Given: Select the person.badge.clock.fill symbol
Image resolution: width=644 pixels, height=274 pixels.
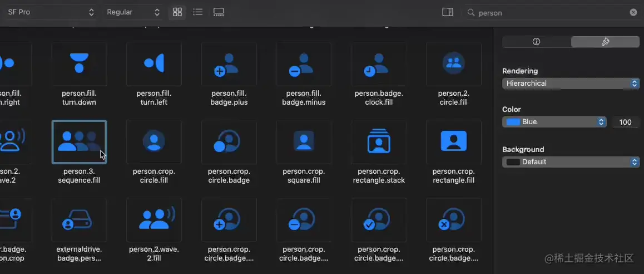Looking at the screenshot, I should 379,64.
